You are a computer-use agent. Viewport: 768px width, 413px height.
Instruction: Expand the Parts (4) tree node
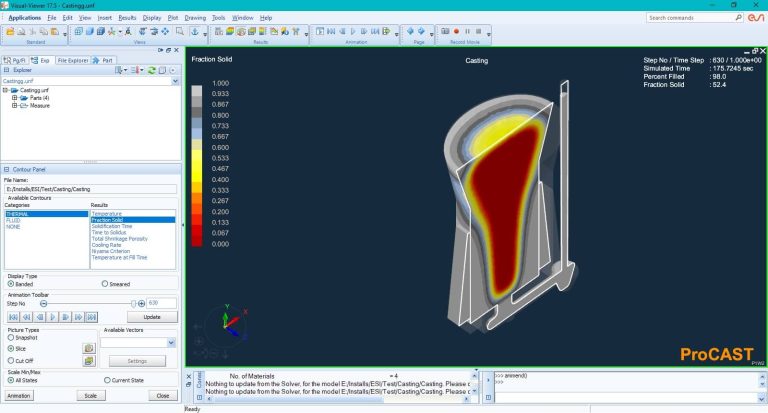pos(14,97)
